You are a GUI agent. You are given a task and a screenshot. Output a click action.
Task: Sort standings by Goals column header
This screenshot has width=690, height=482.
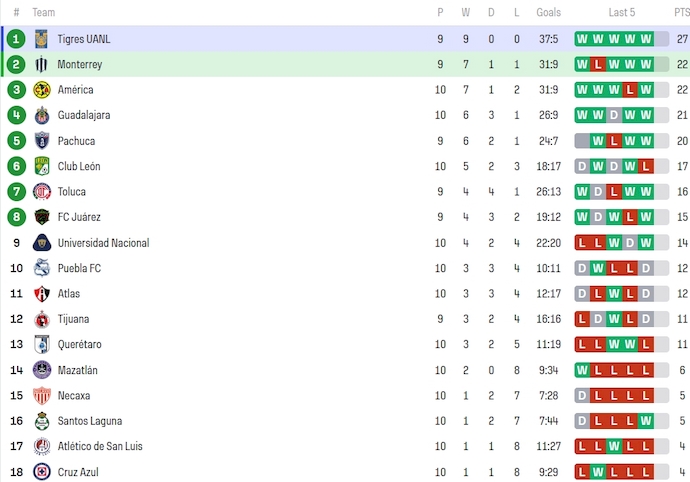548,12
